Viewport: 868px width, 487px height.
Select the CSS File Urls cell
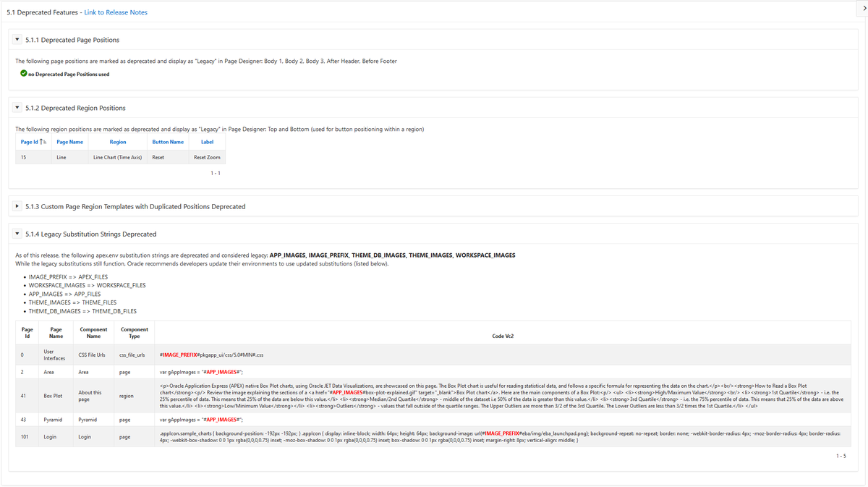point(93,355)
